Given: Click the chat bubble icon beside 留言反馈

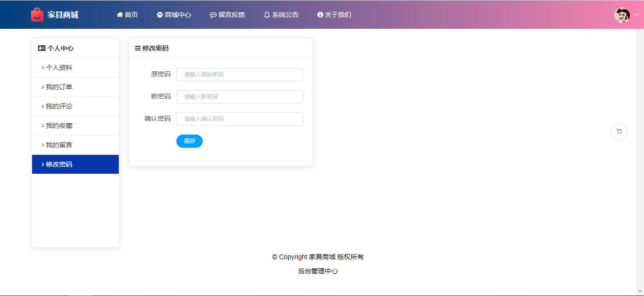Looking at the screenshot, I should pyautogui.click(x=213, y=15).
